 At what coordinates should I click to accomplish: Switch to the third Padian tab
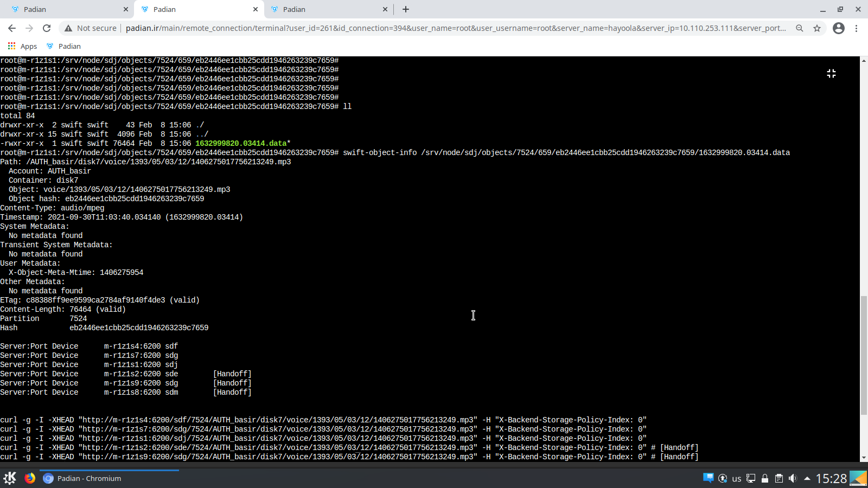329,9
